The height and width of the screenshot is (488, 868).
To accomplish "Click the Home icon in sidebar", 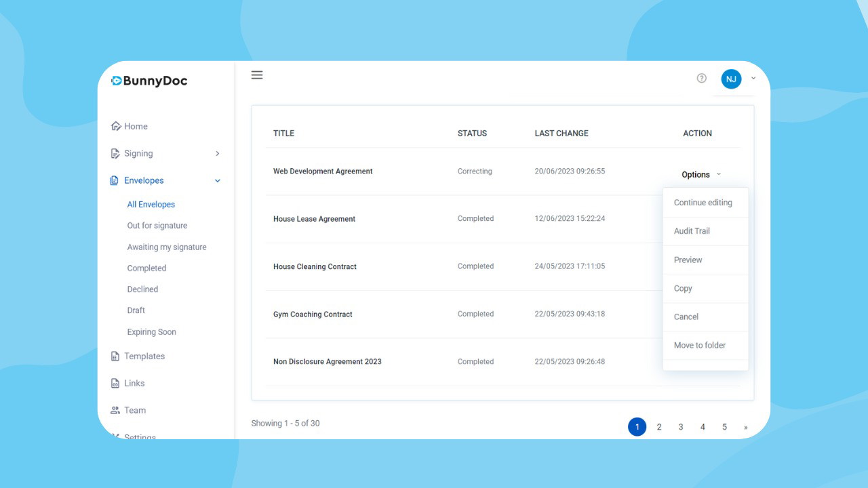I will pos(115,127).
